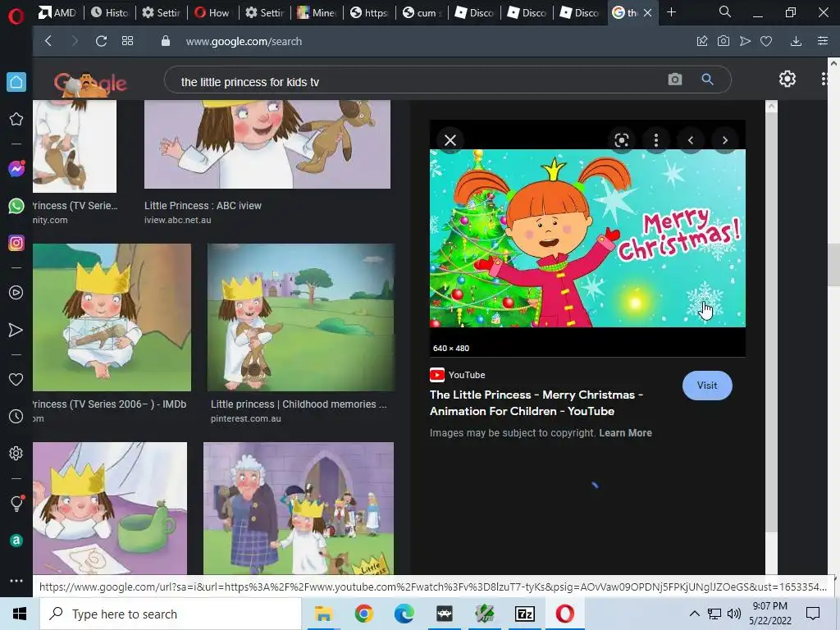This screenshot has width=840, height=630.
Task: Open Instagram in the Opera sidebar
Action: point(16,243)
